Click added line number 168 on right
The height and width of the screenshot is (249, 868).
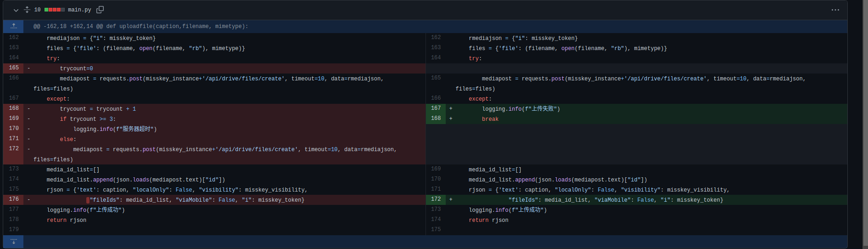pos(436,119)
